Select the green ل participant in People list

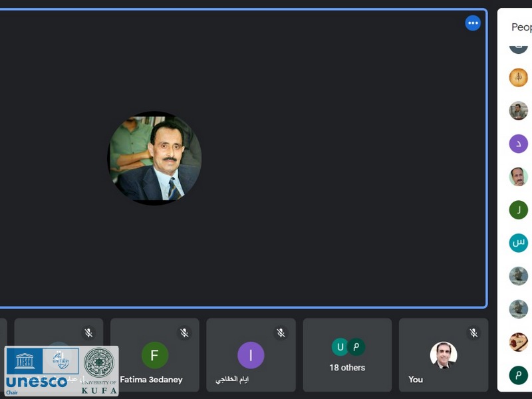click(x=518, y=209)
